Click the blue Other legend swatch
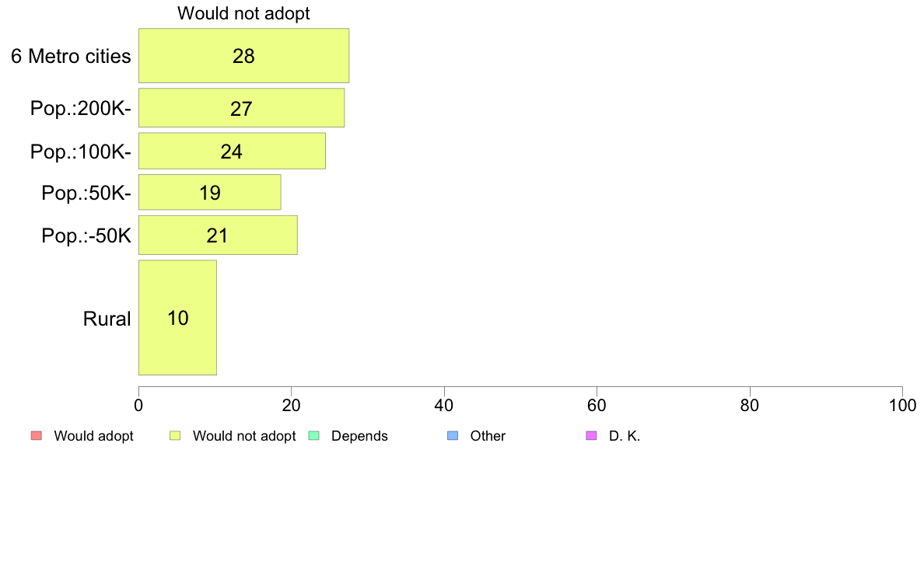 453,435
